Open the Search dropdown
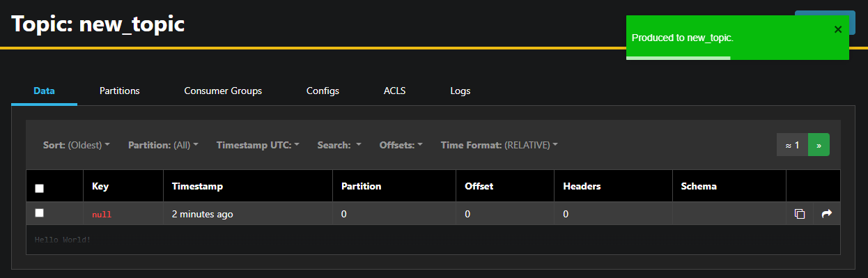 coord(339,145)
